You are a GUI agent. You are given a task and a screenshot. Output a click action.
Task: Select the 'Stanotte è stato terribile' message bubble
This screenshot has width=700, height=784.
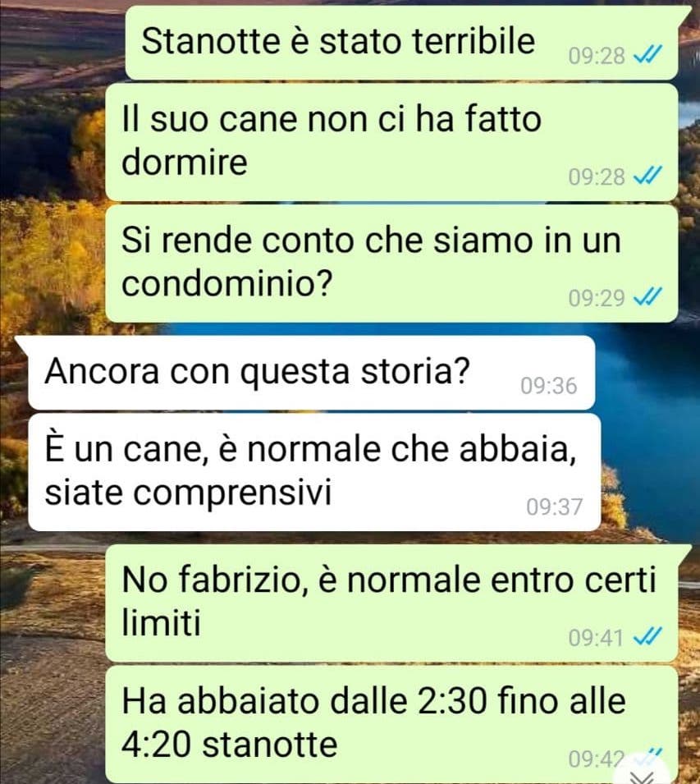point(402,43)
